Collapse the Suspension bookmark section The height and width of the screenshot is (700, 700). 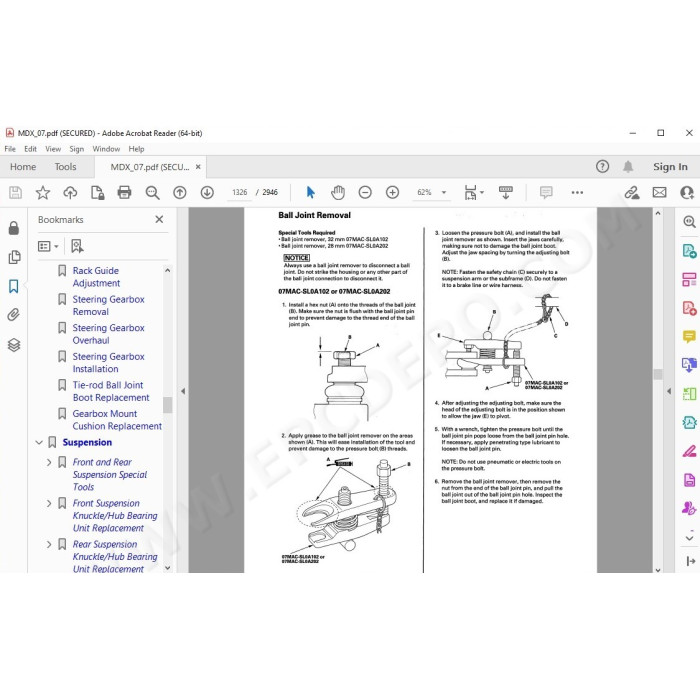coord(39,442)
